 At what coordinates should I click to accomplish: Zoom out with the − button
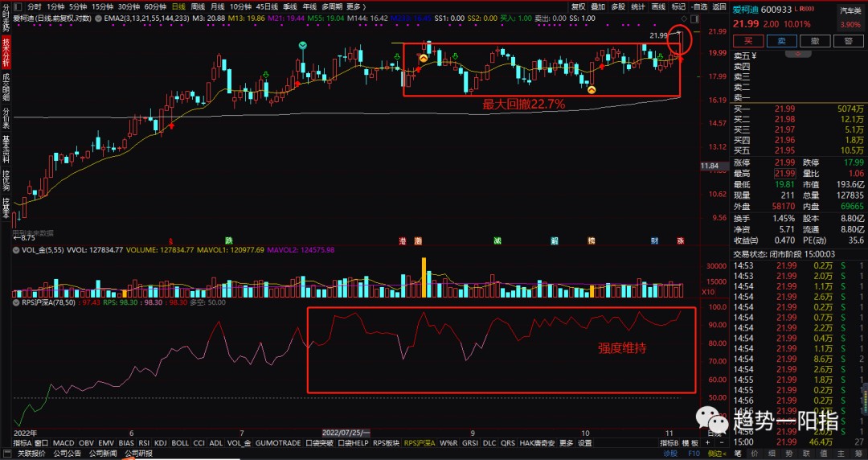(x=720, y=443)
